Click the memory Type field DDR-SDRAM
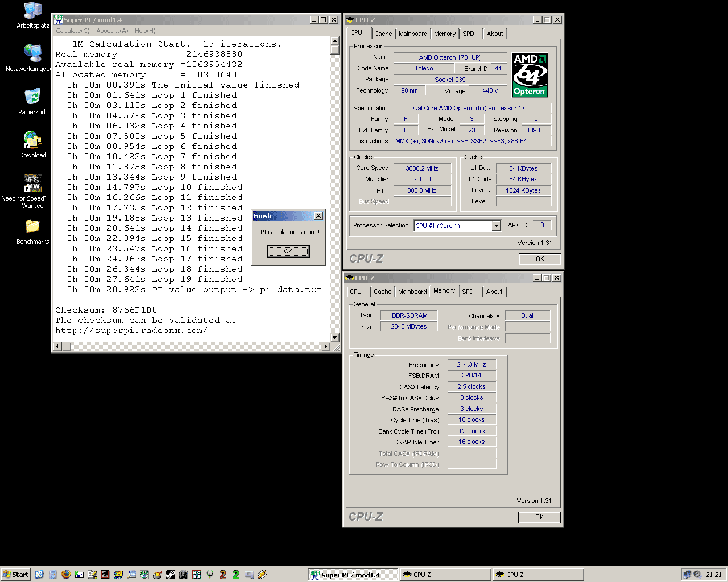The image size is (728, 582). point(409,315)
